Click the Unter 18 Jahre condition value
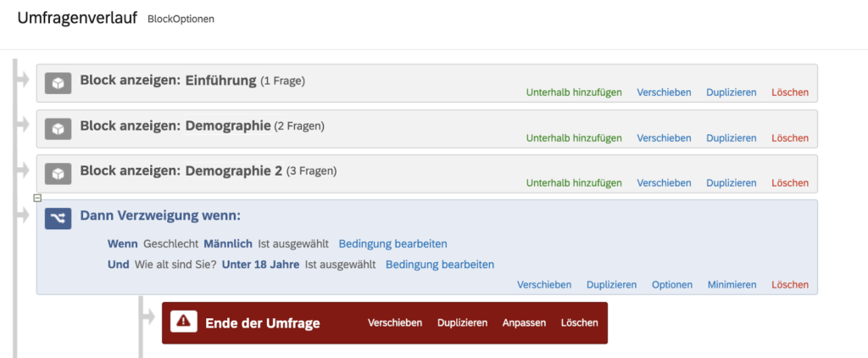 click(x=261, y=265)
